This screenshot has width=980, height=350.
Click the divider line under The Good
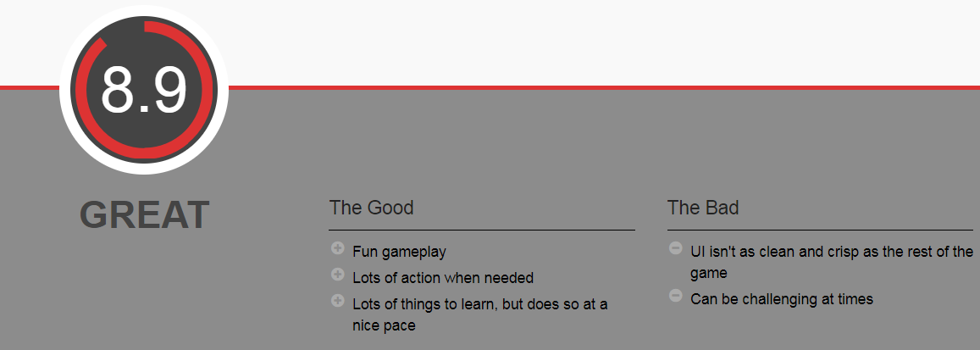pyautogui.click(x=482, y=230)
